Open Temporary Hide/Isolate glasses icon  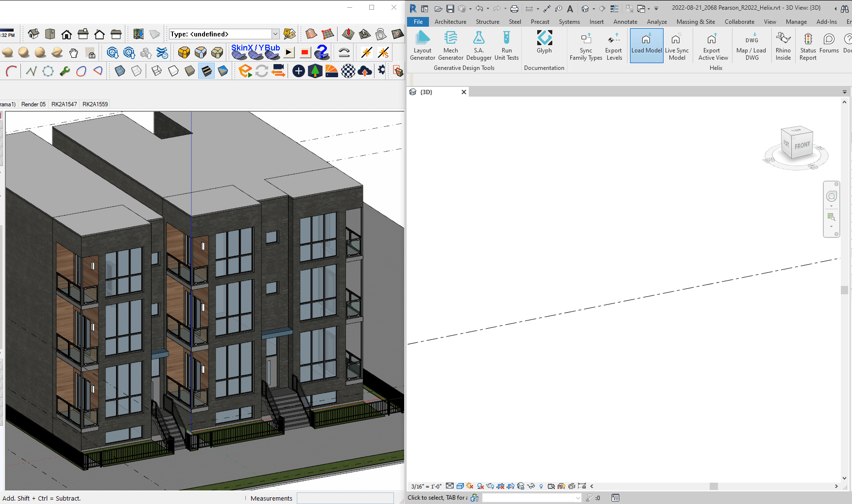[x=532, y=487]
